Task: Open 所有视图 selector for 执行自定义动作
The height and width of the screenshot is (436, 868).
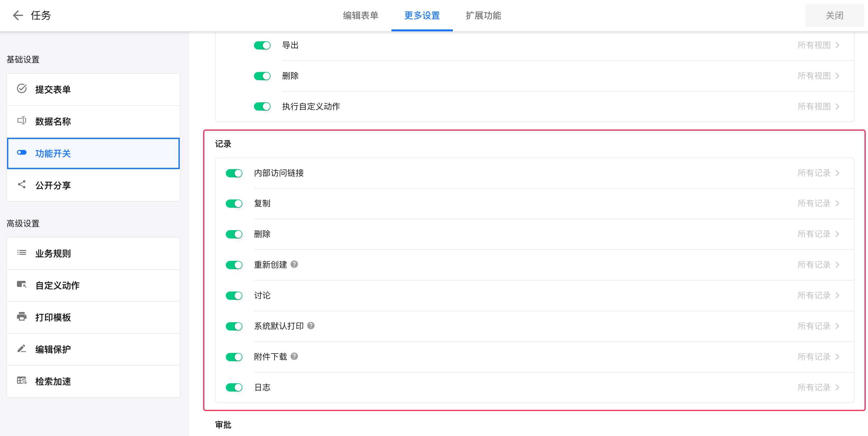Action: (x=818, y=107)
